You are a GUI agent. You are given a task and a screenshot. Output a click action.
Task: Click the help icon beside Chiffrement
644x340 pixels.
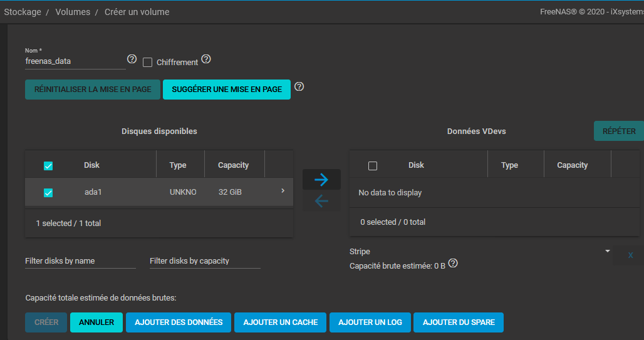pos(206,59)
